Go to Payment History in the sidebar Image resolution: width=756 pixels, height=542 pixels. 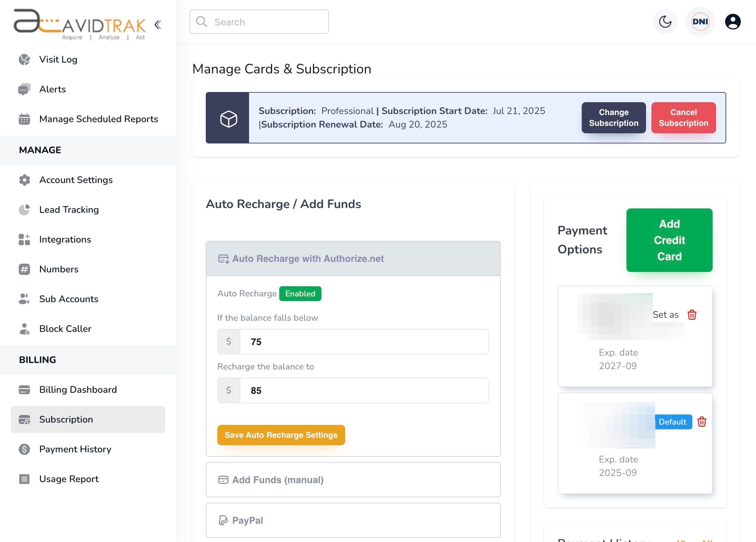(75, 449)
